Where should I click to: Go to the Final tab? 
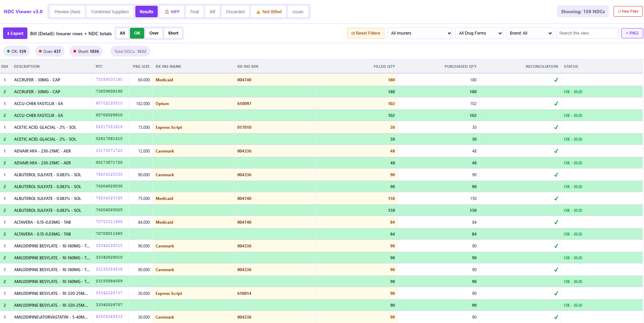point(195,12)
